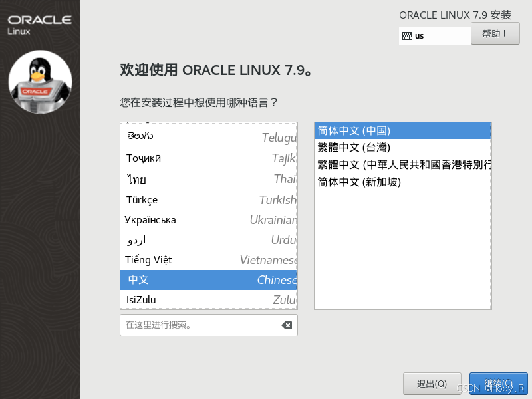Viewport: 532px width, 399px height.
Task: Choose 简体中文 (新加坡) locale
Action: [x=403, y=182]
